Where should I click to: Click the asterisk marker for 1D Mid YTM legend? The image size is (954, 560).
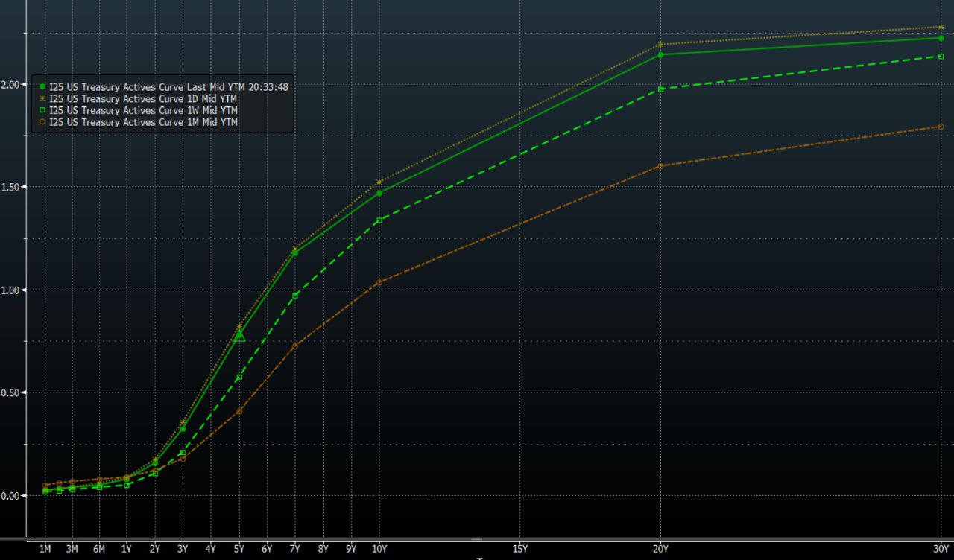click(x=42, y=98)
